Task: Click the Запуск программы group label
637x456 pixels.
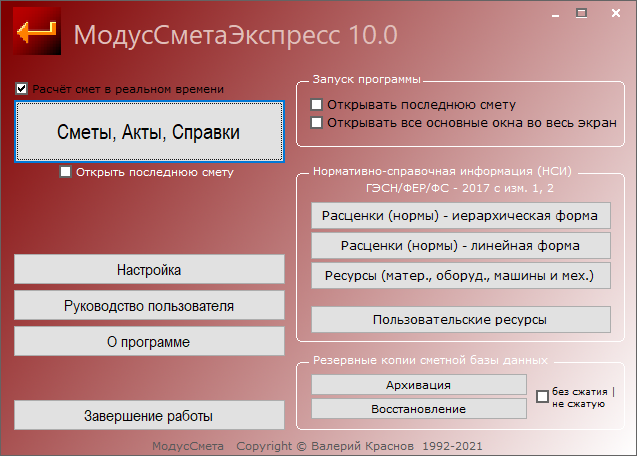Action: (x=366, y=79)
